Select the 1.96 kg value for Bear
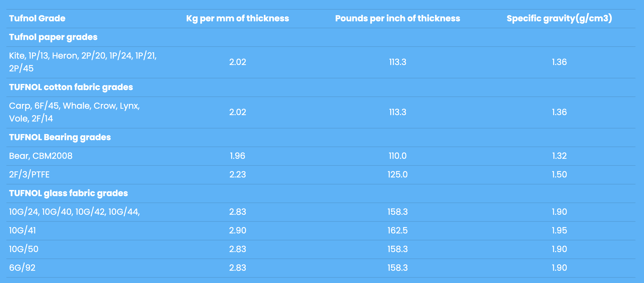 point(238,156)
